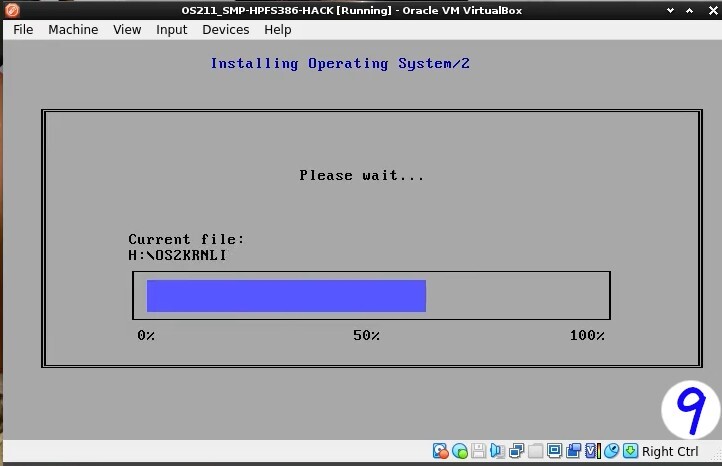Open the Devices menu
The height and width of the screenshot is (466, 722).
226,29
